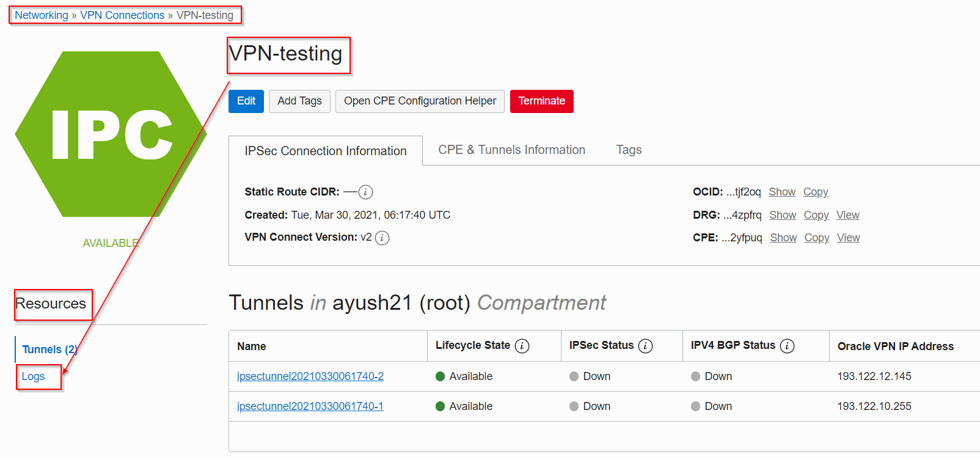Go to VPN Connections breadcrumb
Image resolution: width=980 pixels, height=457 pixels.
122,15
